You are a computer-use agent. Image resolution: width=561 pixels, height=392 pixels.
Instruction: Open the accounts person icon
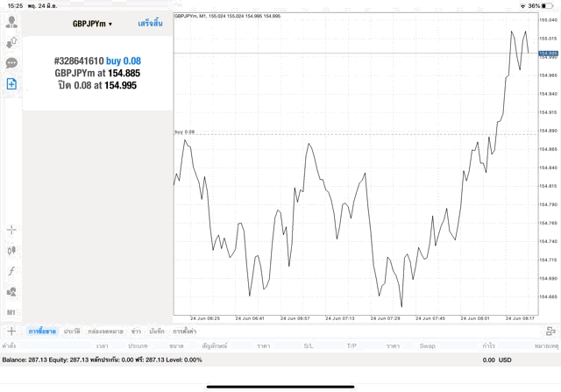click(x=11, y=22)
